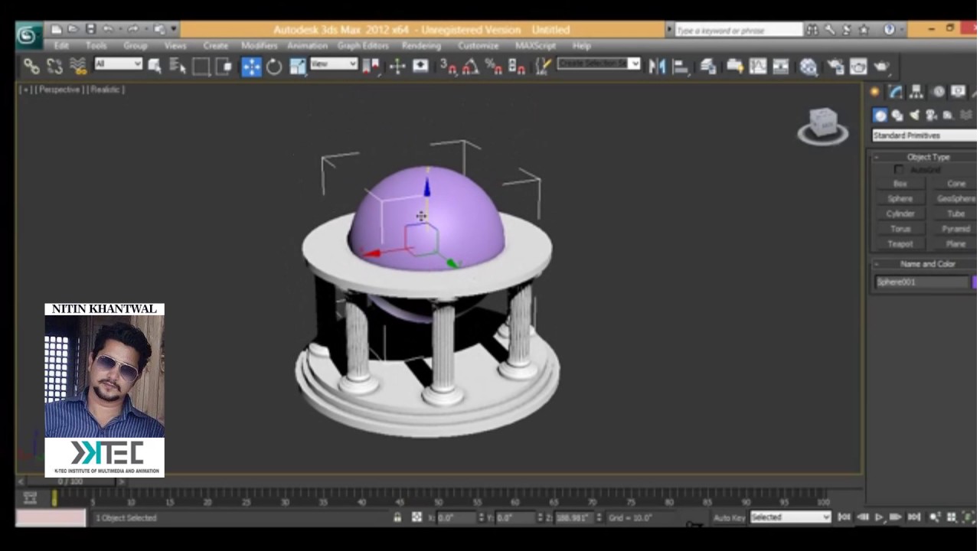Open the Create Selection Set dropdown
This screenshot has width=980, height=551.
tap(598, 64)
